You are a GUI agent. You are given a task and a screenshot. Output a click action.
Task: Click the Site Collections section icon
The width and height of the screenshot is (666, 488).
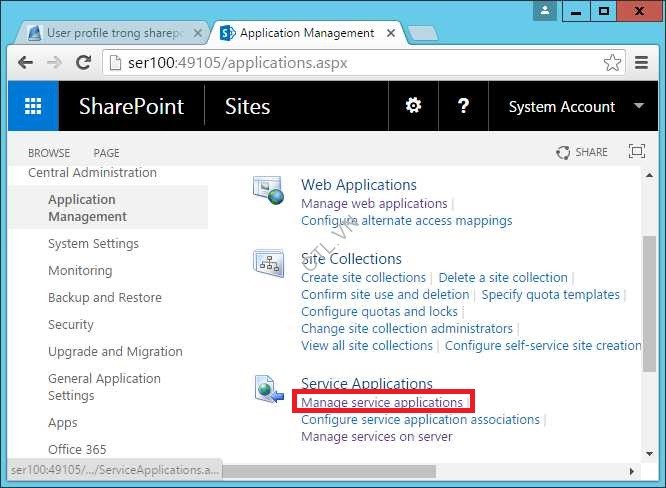click(x=268, y=263)
